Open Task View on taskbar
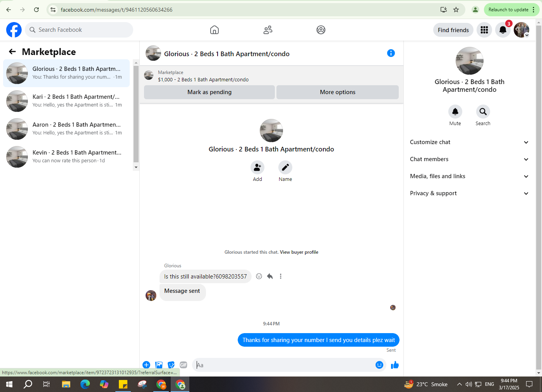Screen dimensions: 542x392 coord(46,384)
